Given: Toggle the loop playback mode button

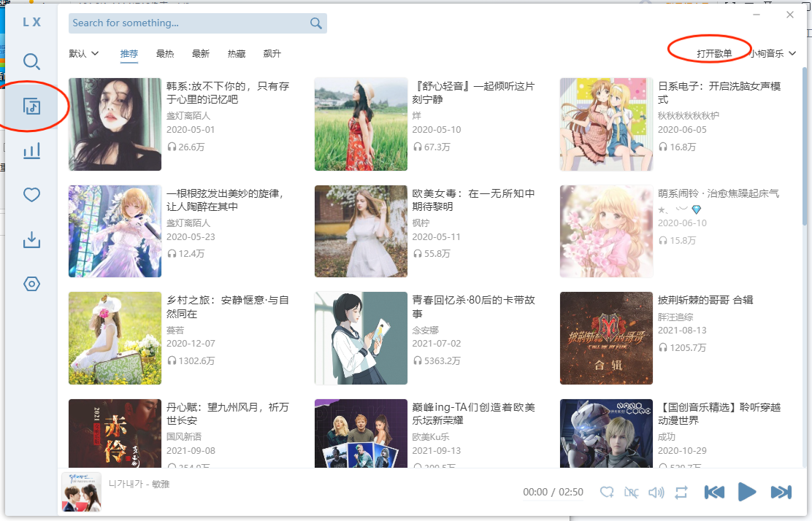Looking at the screenshot, I should [x=681, y=493].
